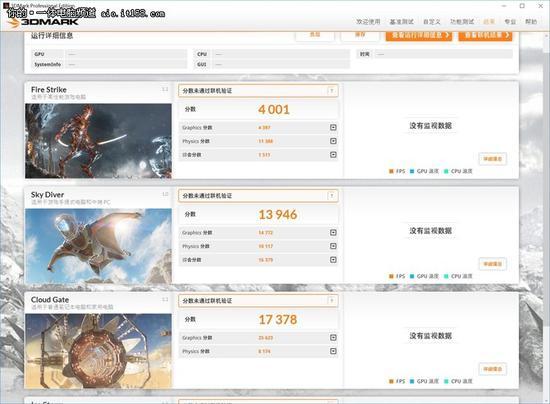The width and height of the screenshot is (550, 404).
Task: Click orange view online results button
Action: click(485, 35)
